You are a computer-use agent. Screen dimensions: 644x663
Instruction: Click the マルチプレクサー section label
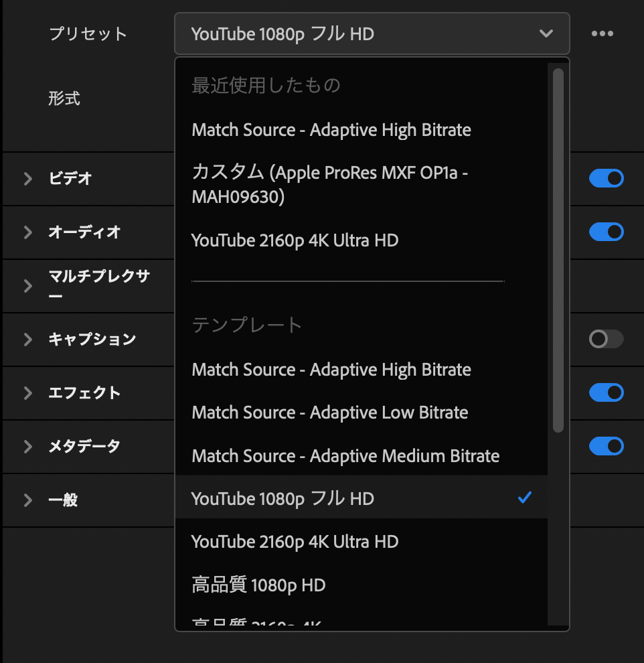click(x=99, y=285)
